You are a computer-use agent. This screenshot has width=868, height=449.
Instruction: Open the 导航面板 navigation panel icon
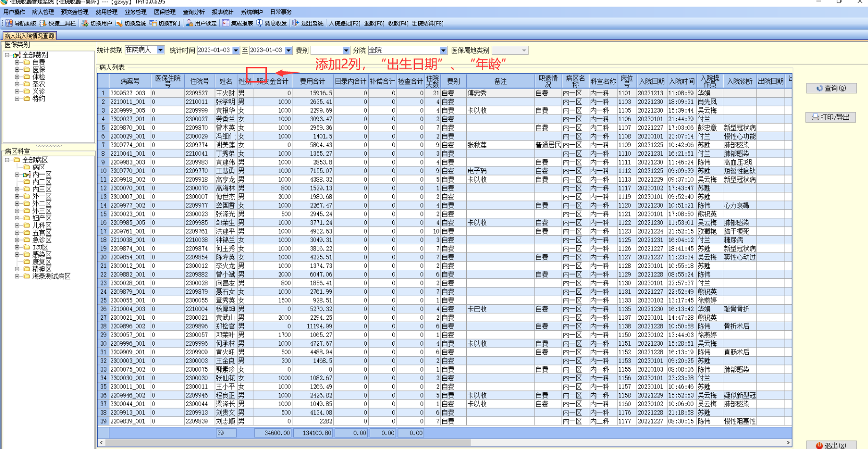point(9,23)
